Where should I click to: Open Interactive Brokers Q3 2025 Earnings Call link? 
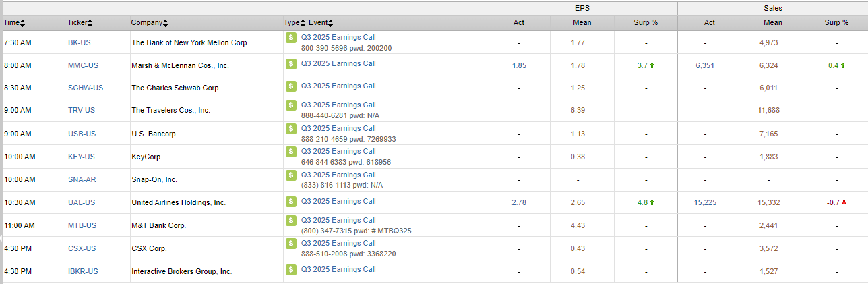338,270
